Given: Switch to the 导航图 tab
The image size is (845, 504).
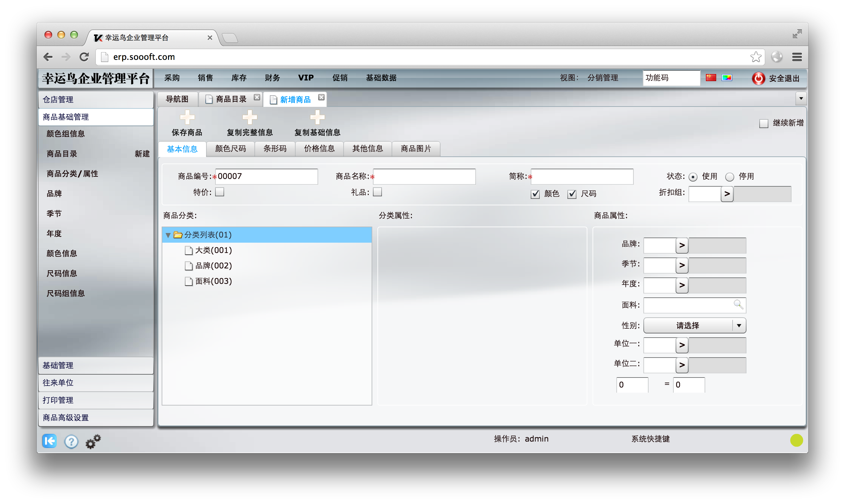Looking at the screenshot, I should pyautogui.click(x=177, y=99).
